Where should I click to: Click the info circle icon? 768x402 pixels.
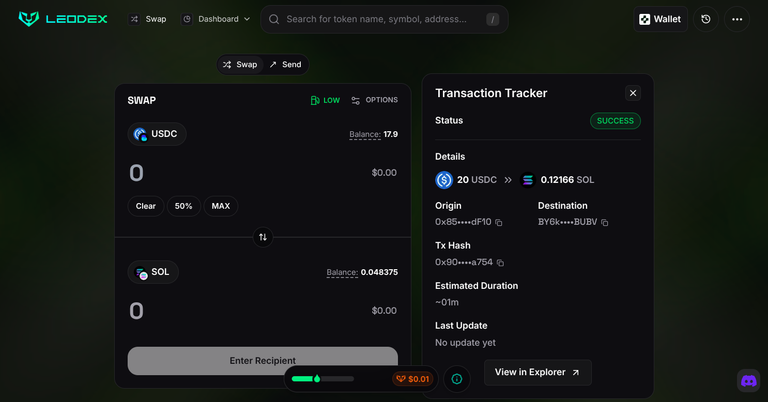pos(457,379)
